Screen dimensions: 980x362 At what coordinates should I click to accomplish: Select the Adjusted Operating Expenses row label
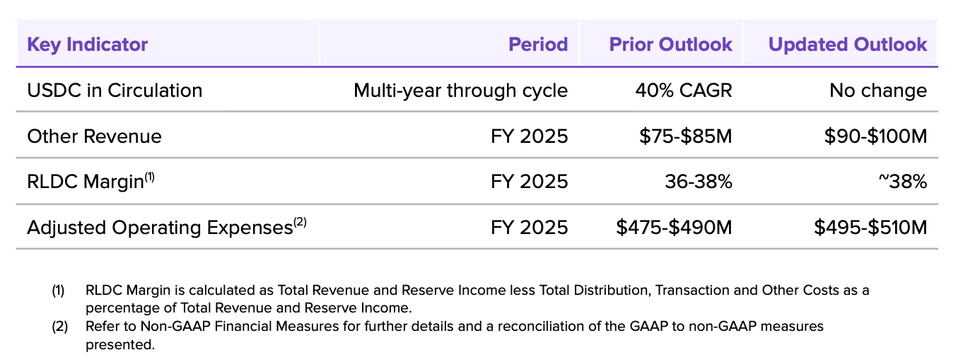(x=167, y=227)
